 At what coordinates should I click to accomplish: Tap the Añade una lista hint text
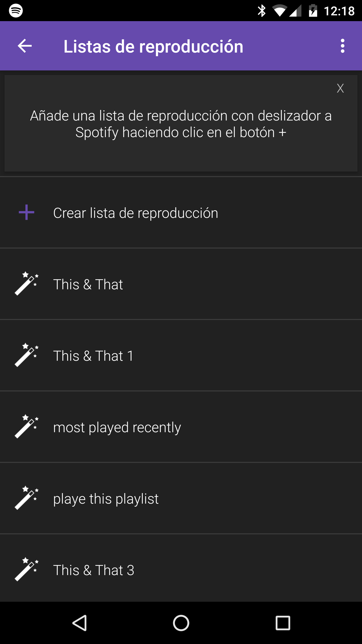(x=181, y=124)
